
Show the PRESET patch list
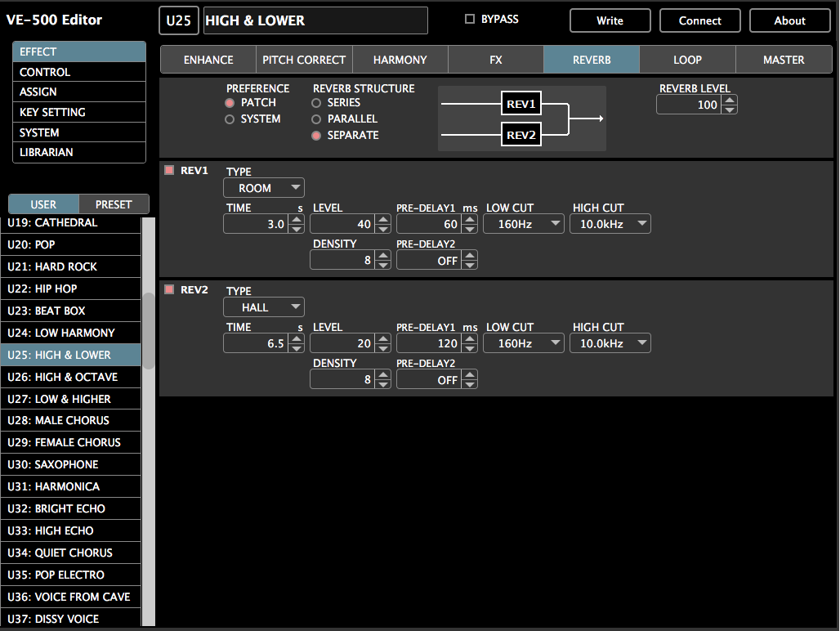tap(114, 204)
